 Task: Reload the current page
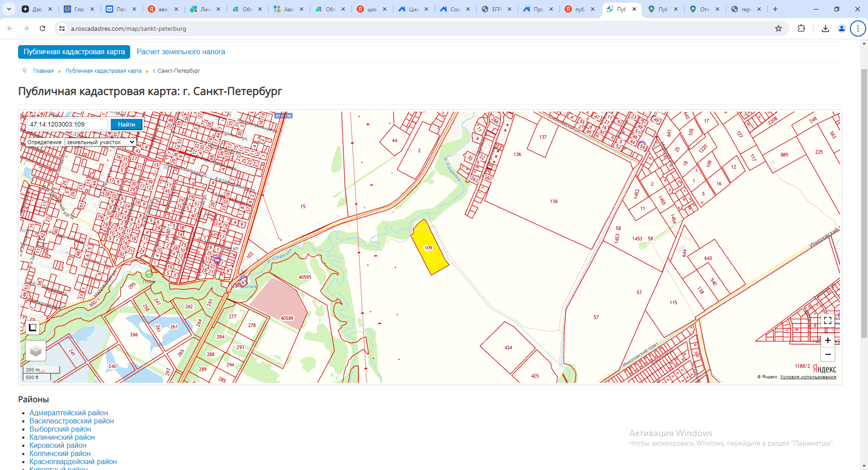(42, 28)
